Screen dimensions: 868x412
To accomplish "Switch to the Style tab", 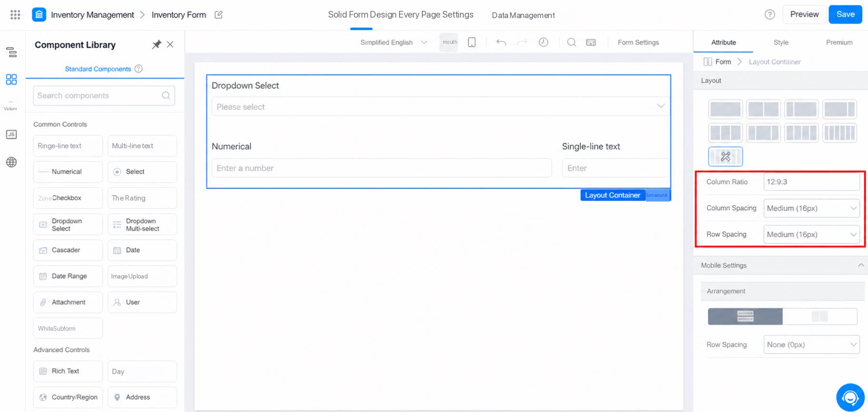I will [781, 42].
